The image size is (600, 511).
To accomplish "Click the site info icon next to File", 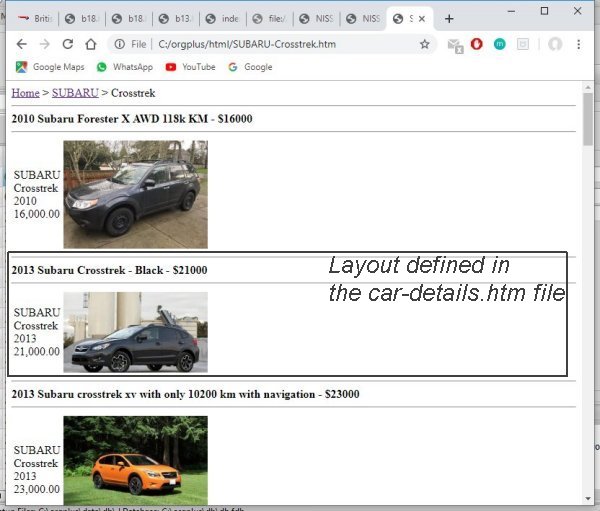I will coord(119,44).
